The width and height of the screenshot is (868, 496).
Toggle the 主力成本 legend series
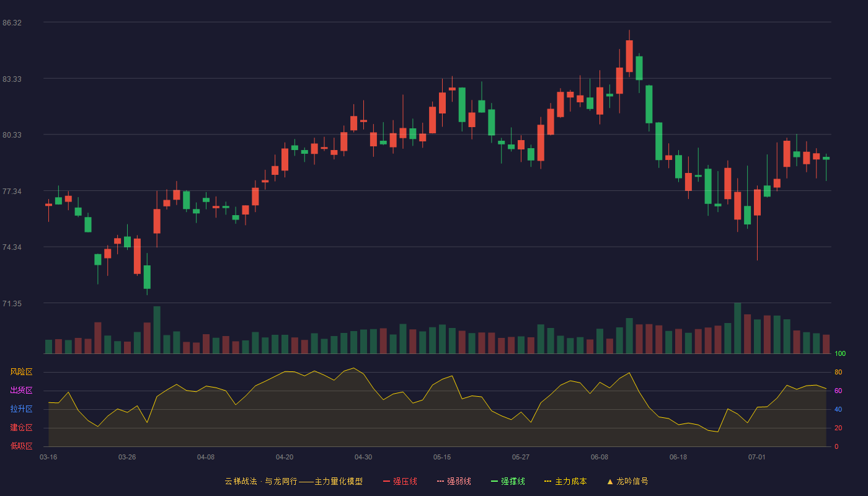[565, 481]
